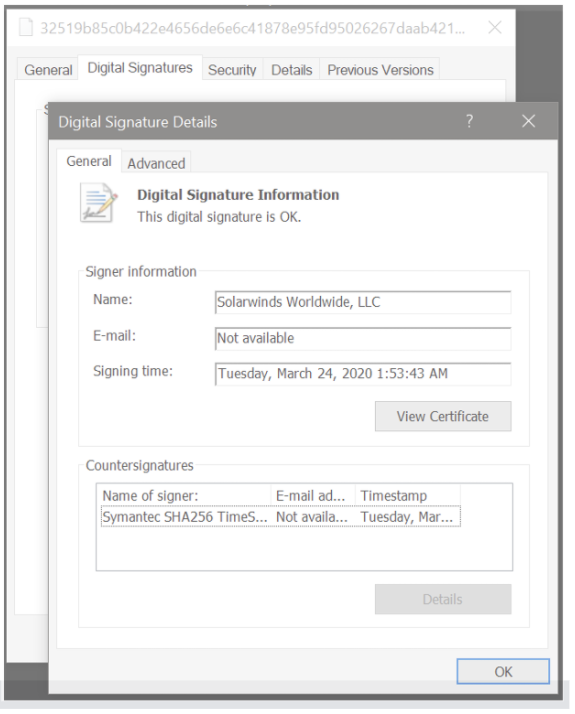Click the file hash name in the title bar
Viewport: 575px width, 714px height.
tap(253, 28)
